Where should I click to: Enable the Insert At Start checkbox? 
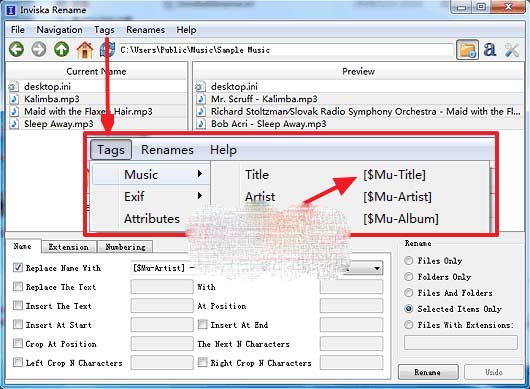tap(18, 324)
